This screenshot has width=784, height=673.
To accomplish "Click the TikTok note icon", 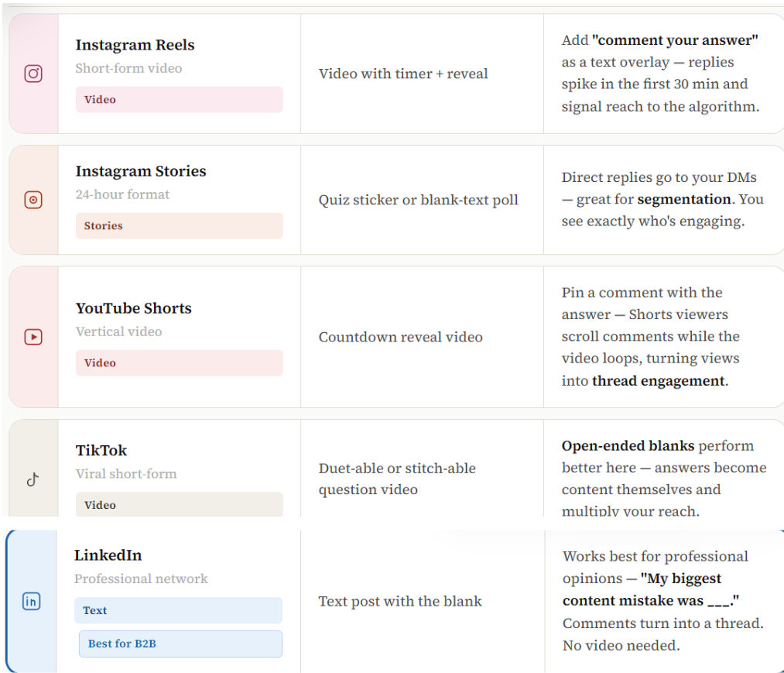I will pos(33,479).
